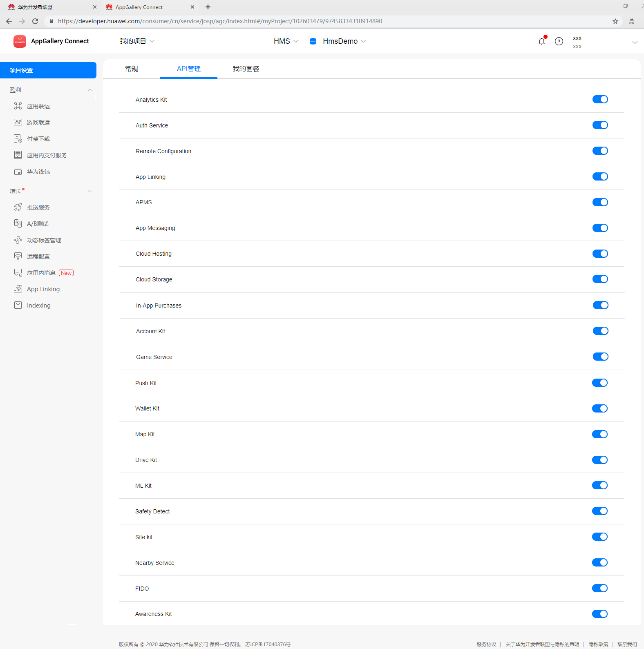Toggle Remote Configuration switch off
This screenshot has height=649, width=644.
[600, 151]
